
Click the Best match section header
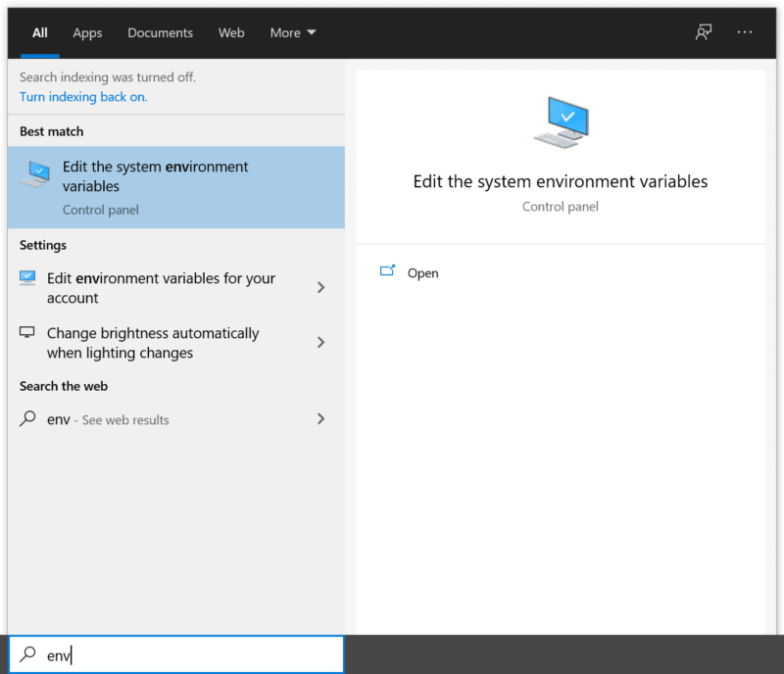pyautogui.click(x=52, y=131)
